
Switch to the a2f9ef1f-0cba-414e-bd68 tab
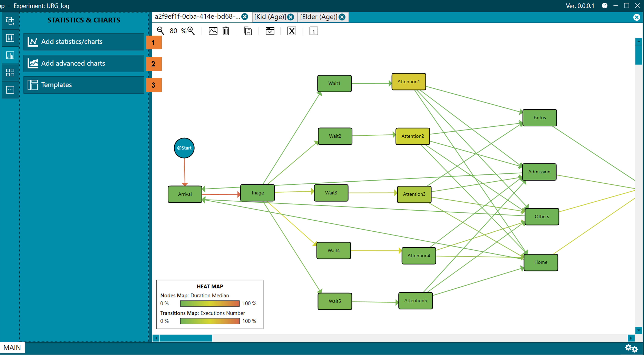pos(197,17)
